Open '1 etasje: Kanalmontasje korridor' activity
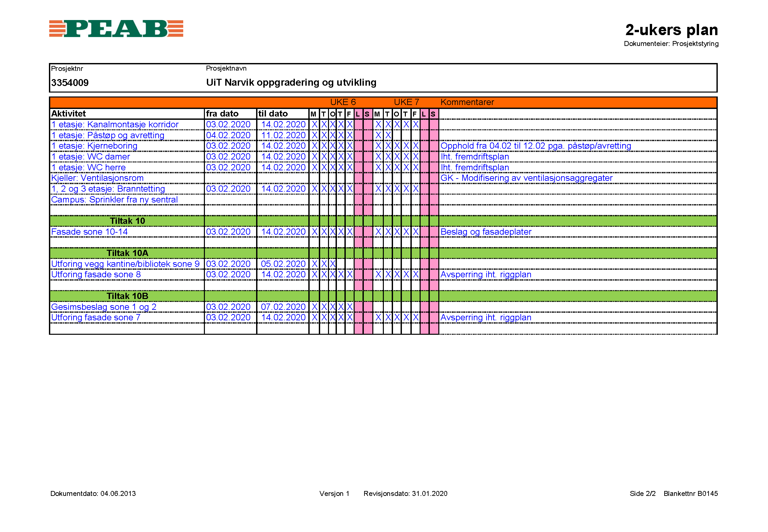Image resolution: width=768 pixels, height=532 pixels. click(x=115, y=124)
